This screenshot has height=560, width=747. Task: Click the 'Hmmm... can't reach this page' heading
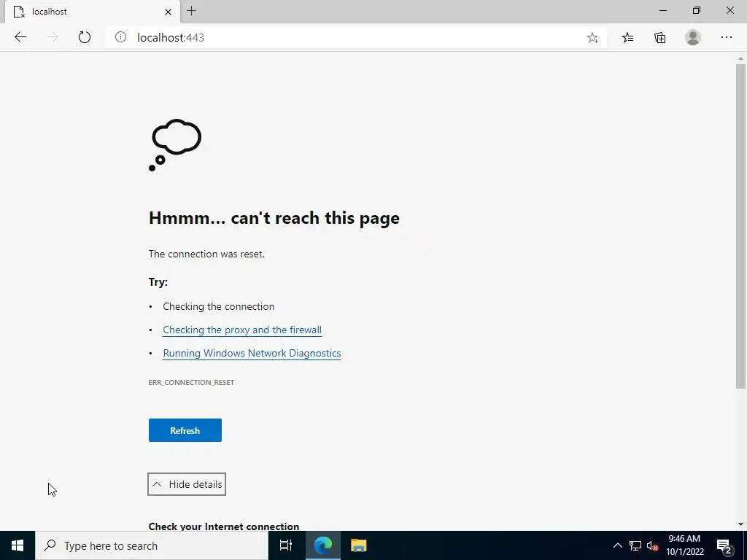point(274,217)
